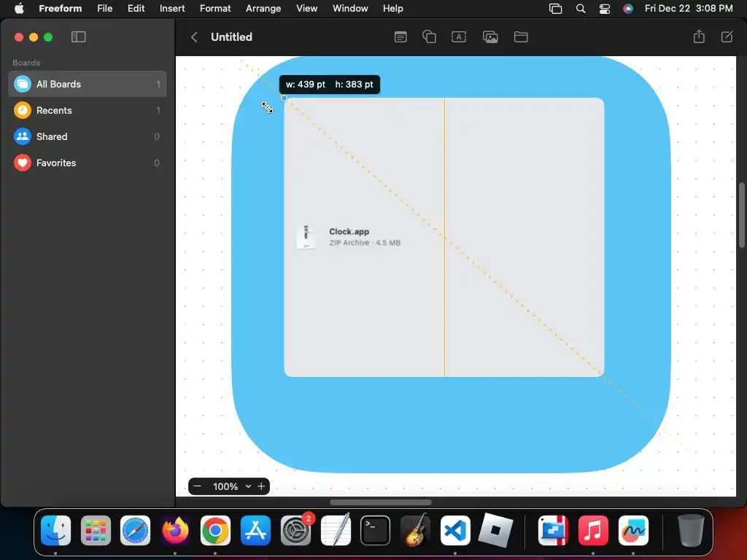Open the Format menu
The width and height of the screenshot is (747, 560).
pos(215,9)
